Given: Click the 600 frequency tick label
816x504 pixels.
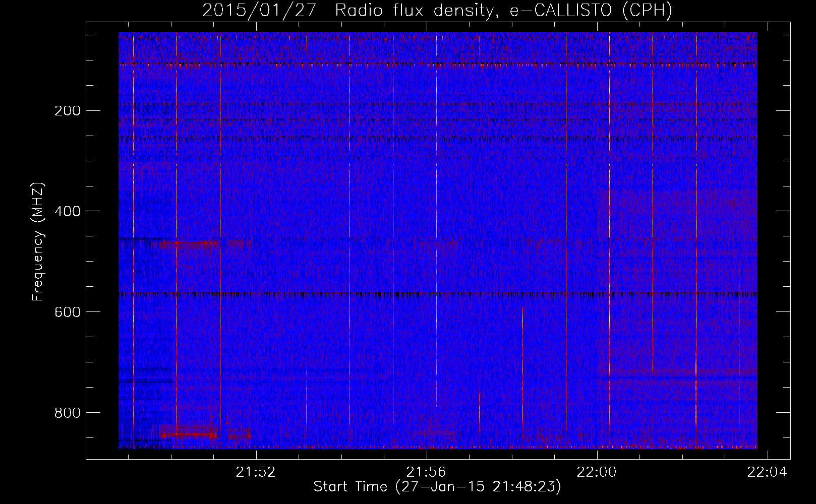Looking at the screenshot, I should pos(68,312).
